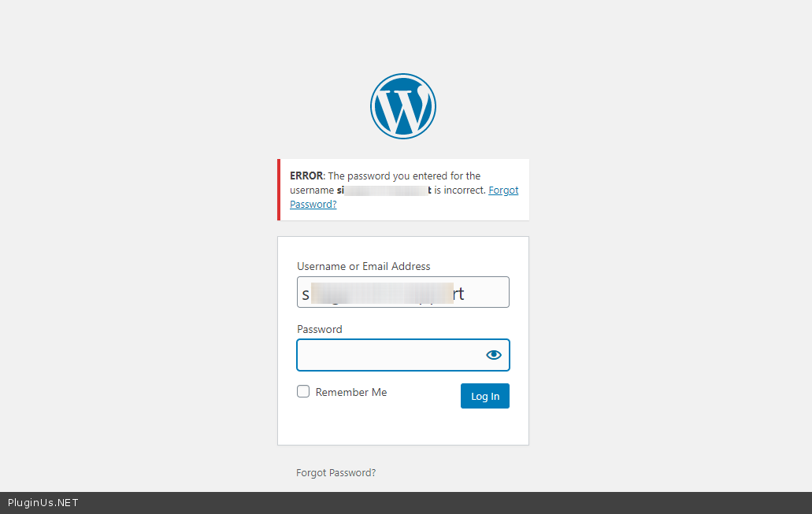Click the Log In button

click(484, 396)
